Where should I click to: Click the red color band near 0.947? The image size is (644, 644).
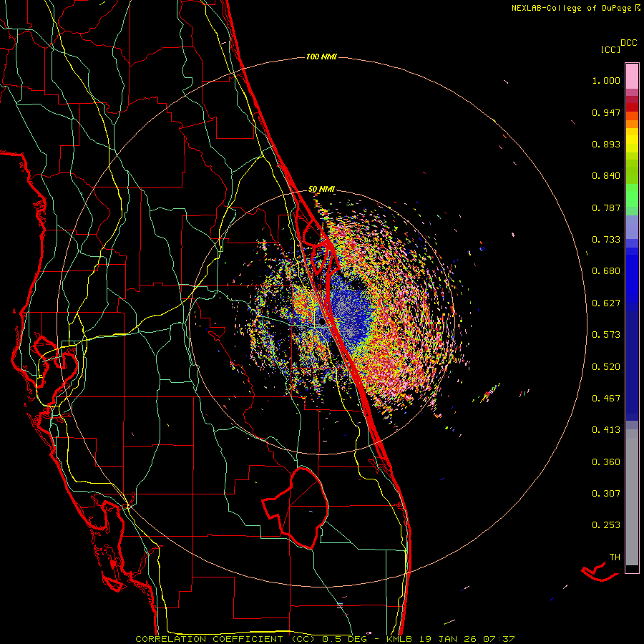pyautogui.click(x=632, y=107)
